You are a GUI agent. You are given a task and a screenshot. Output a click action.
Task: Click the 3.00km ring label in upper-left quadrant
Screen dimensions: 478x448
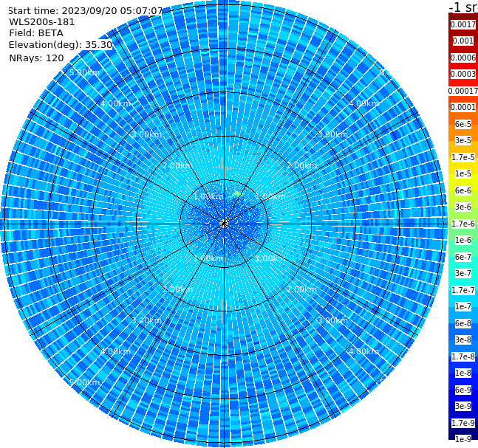tap(146, 134)
